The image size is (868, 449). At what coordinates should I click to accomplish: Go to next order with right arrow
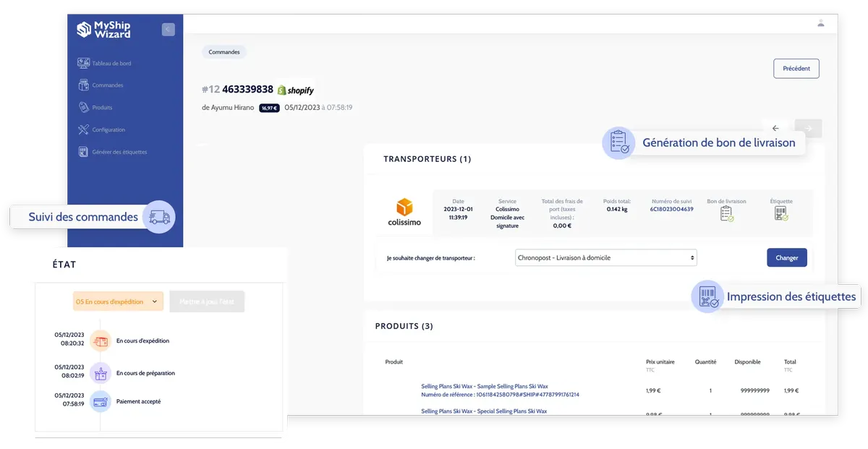pos(809,129)
